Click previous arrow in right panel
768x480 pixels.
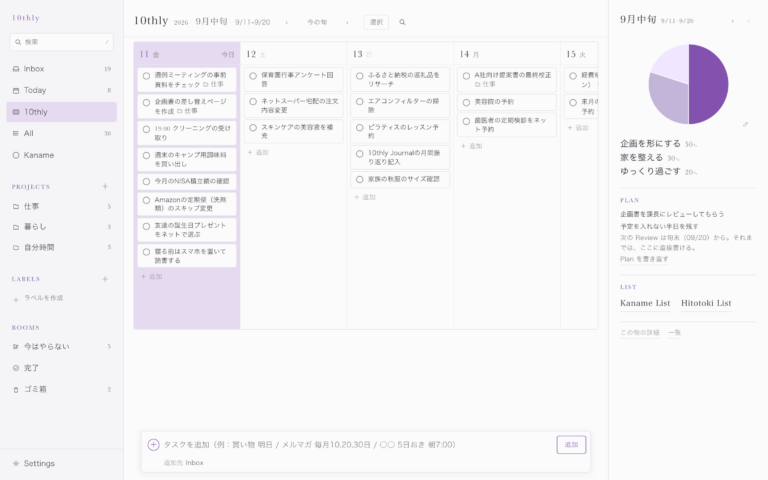(x=732, y=21)
